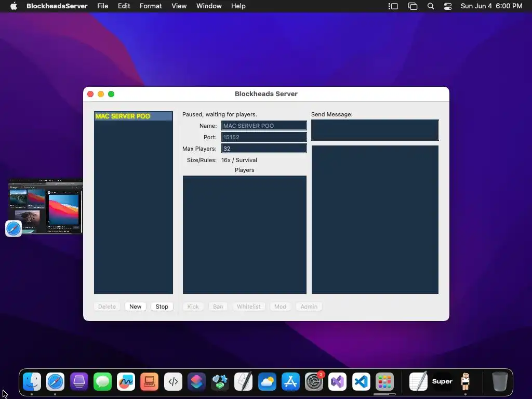532x399 pixels.
Task: Click the Players list box
Action: tap(245, 234)
